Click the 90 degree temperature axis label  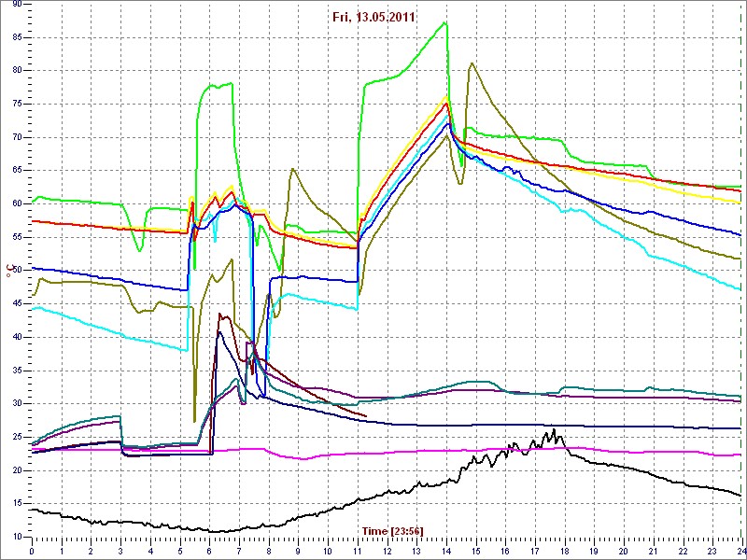tap(15, 4)
